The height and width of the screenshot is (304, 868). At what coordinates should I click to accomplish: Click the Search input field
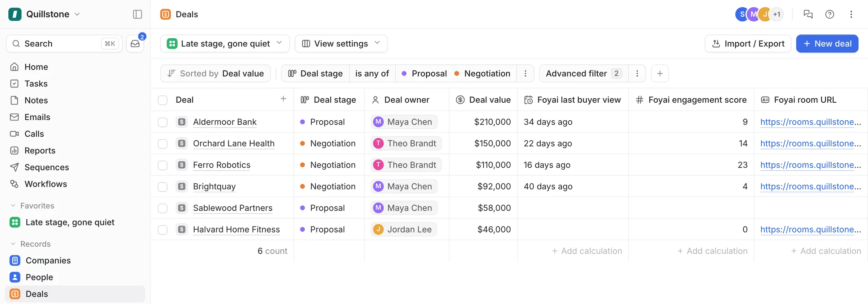(x=64, y=44)
